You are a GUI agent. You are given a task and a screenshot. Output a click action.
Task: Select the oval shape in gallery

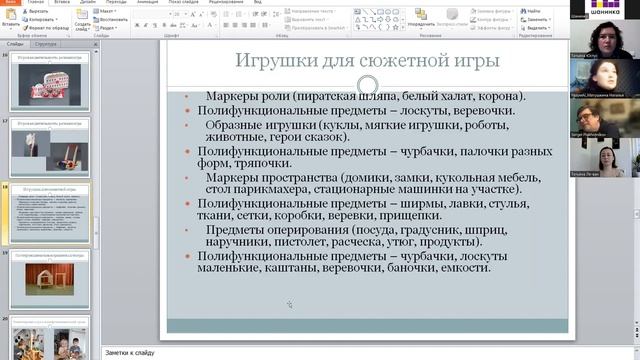(388, 12)
